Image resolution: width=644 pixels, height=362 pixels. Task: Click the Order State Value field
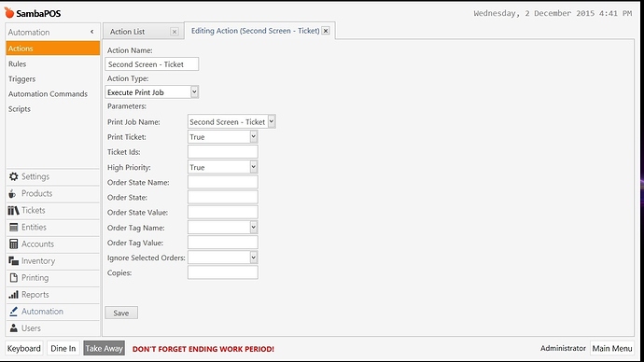tap(223, 212)
